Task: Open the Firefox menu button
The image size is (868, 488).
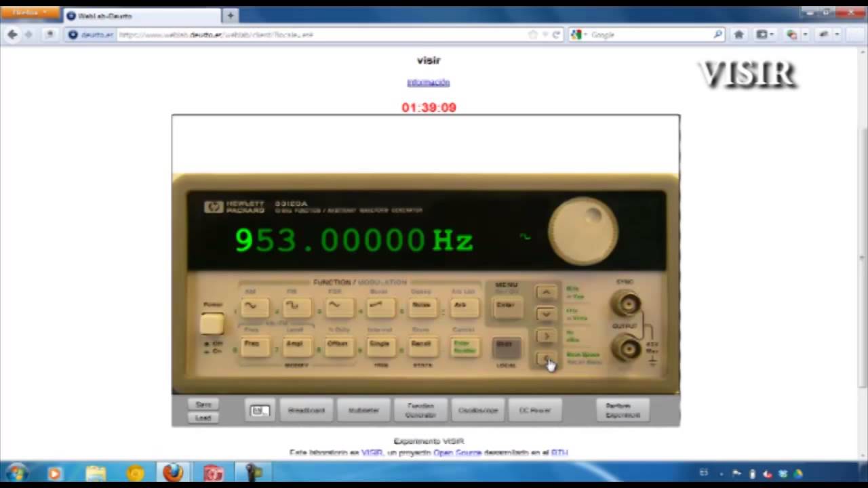Action: pos(31,12)
